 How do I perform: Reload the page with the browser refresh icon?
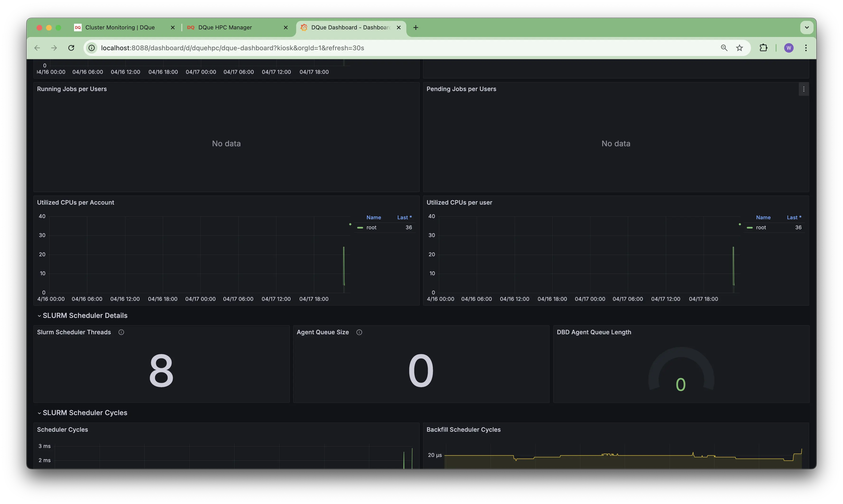click(71, 48)
